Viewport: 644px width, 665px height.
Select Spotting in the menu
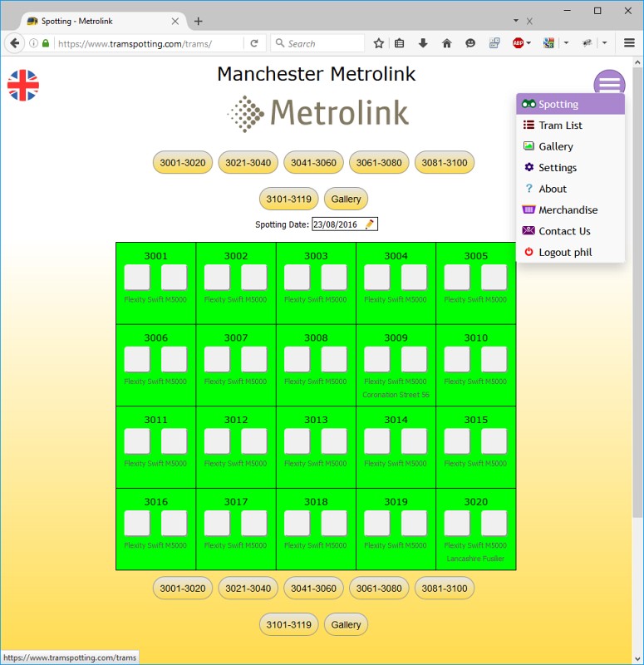(x=570, y=104)
